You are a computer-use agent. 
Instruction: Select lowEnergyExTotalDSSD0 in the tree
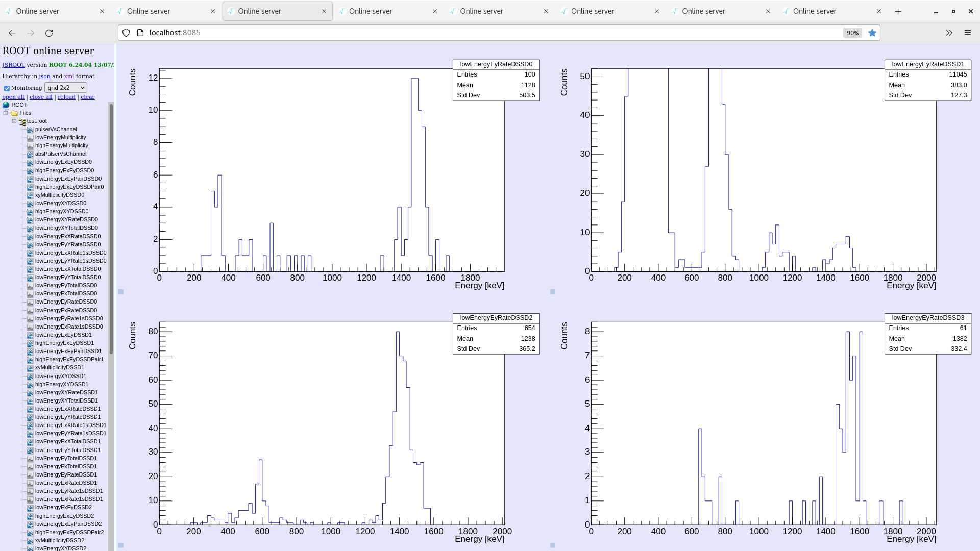point(66,294)
